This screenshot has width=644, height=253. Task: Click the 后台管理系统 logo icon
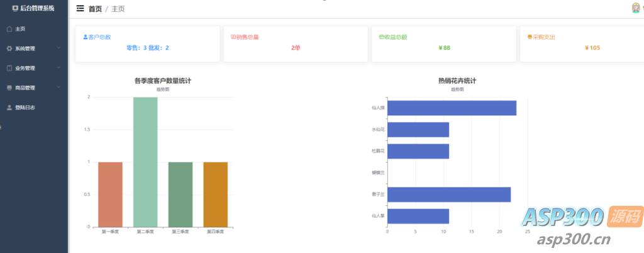tap(15, 8)
